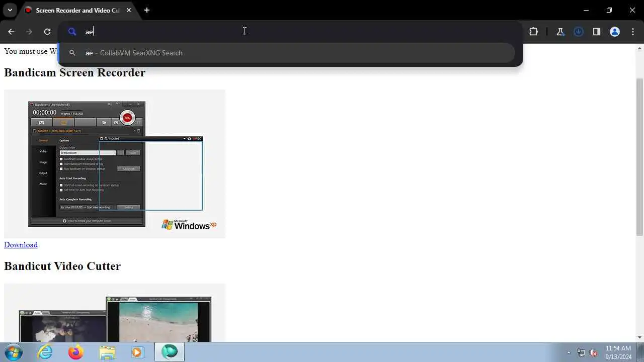Screen dimensions: 644x362
Task: Minimize the browser window
Action: click(x=586, y=10)
